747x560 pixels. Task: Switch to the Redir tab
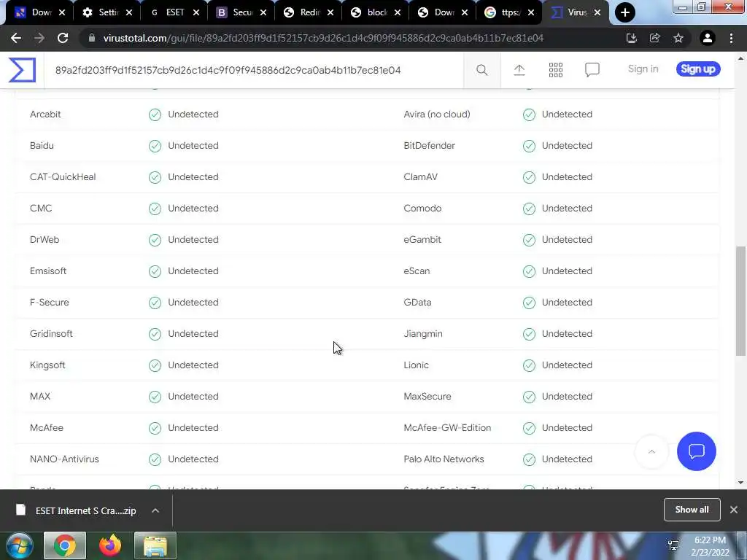pyautogui.click(x=309, y=12)
